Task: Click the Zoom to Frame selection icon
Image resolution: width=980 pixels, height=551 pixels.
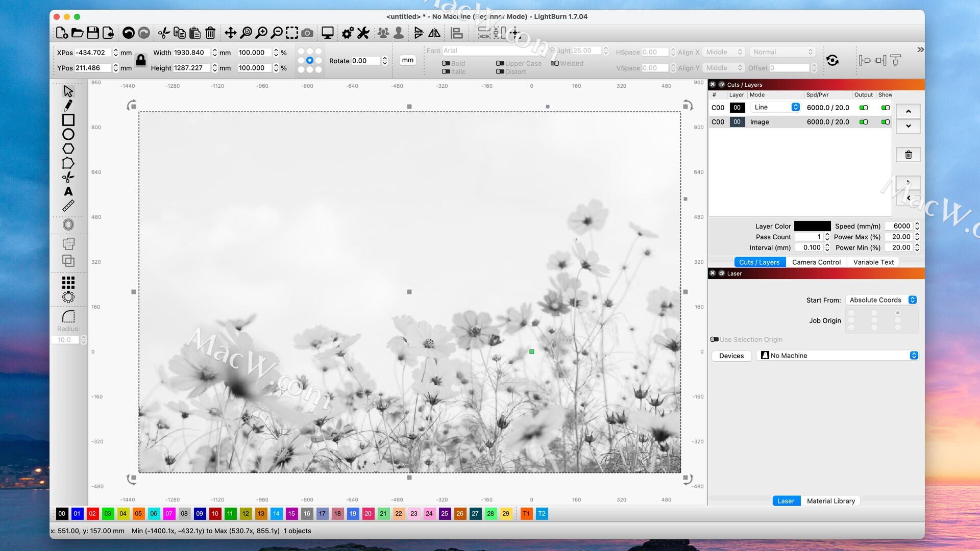Action: coord(291,33)
